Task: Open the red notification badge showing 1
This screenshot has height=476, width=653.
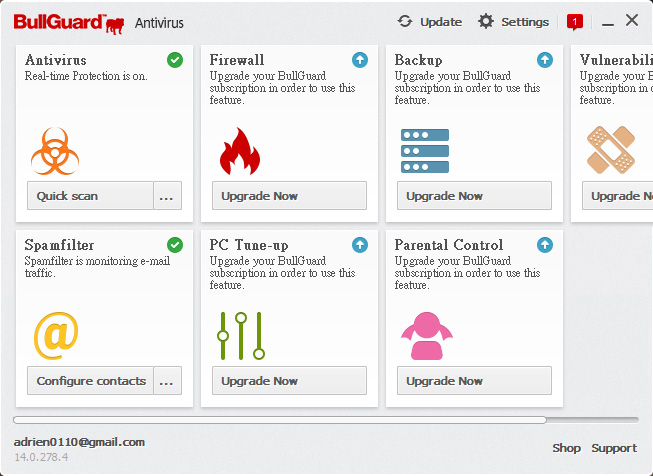Action: click(x=575, y=22)
